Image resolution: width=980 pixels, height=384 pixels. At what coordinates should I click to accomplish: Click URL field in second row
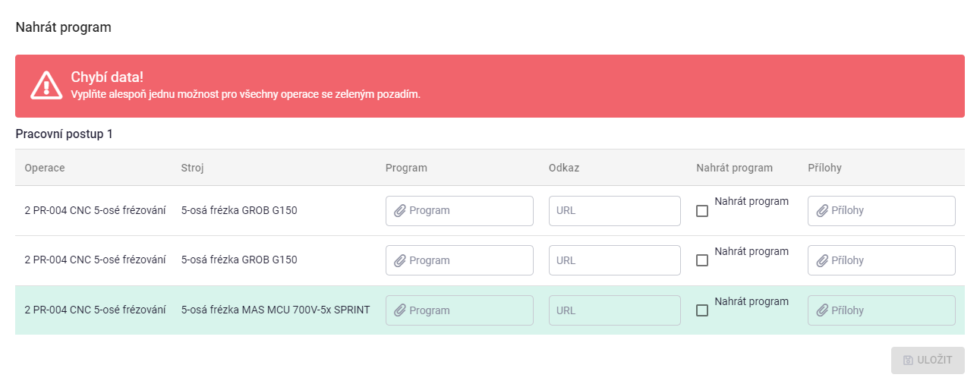(615, 260)
